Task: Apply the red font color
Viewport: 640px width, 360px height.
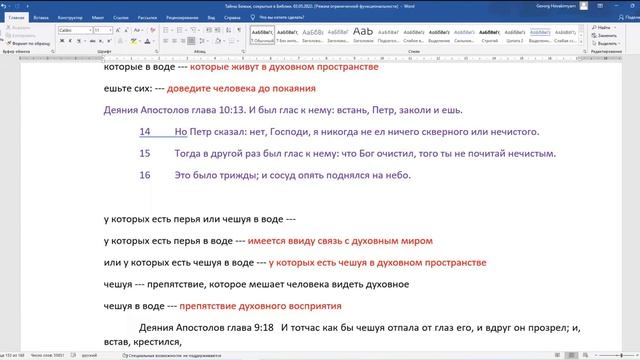Action: [147, 41]
